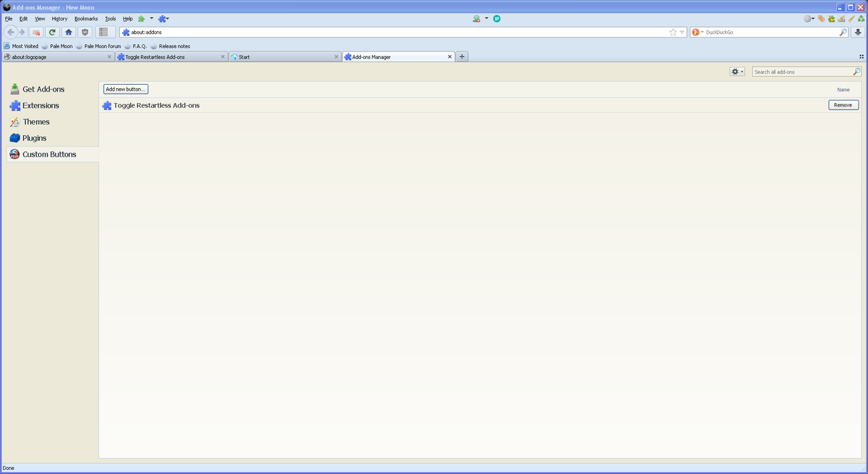Open the Pale Moon forum bookmark
The image size is (868, 474).
click(98, 46)
